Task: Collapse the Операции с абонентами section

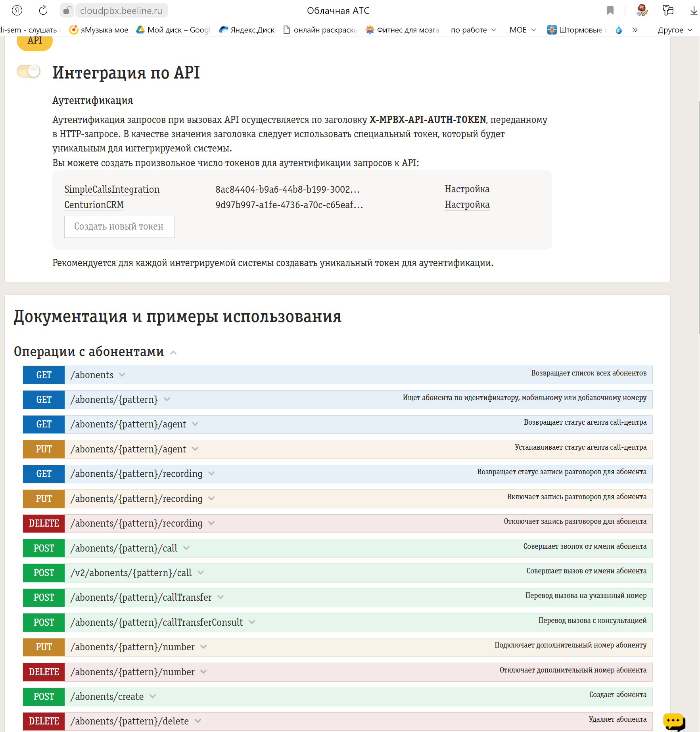Action: click(173, 352)
